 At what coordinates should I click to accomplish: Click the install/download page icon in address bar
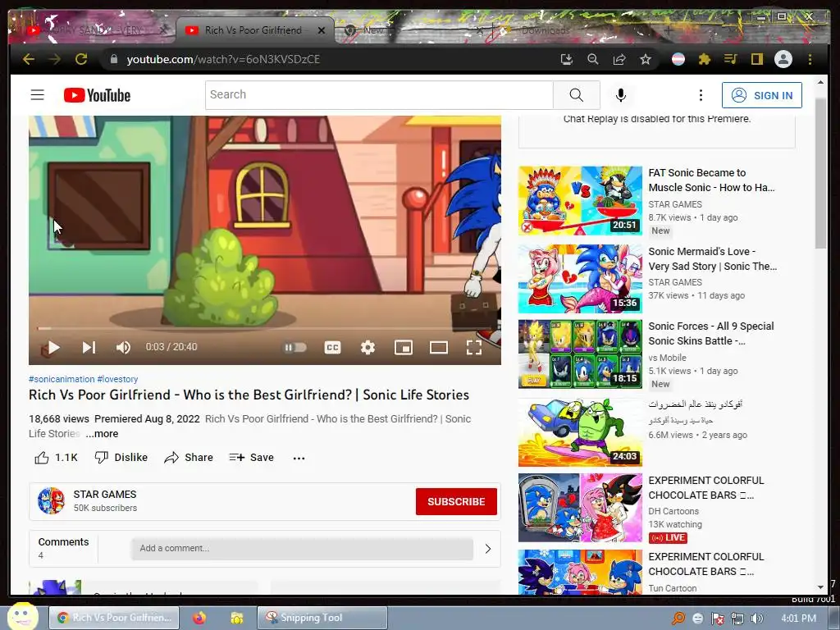566,59
